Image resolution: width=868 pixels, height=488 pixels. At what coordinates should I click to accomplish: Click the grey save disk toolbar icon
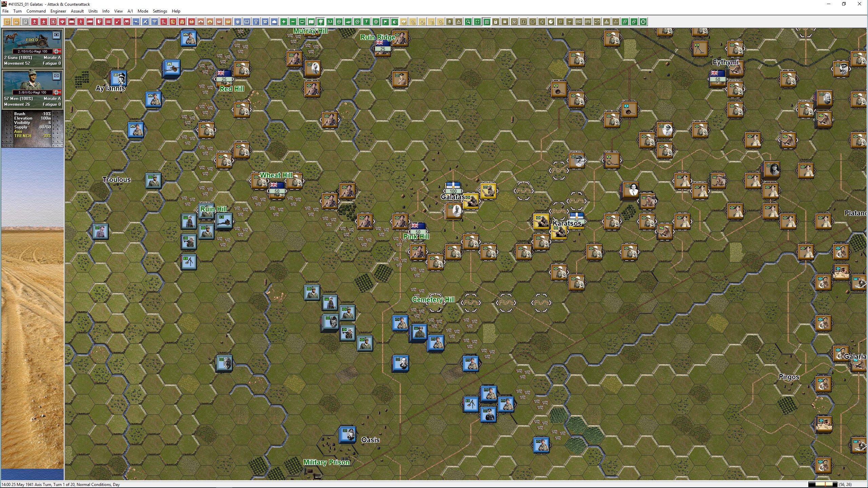[25, 22]
